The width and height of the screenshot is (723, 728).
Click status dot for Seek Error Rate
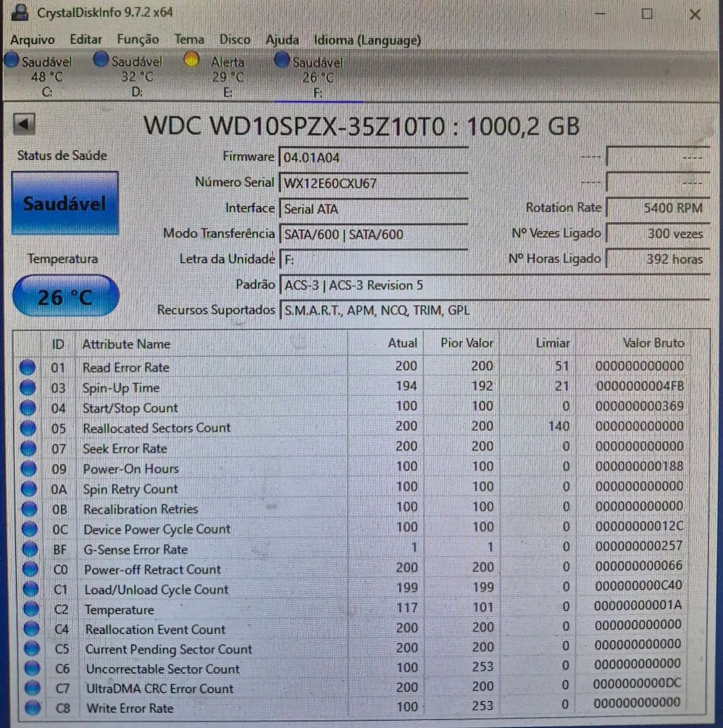pos(28,449)
